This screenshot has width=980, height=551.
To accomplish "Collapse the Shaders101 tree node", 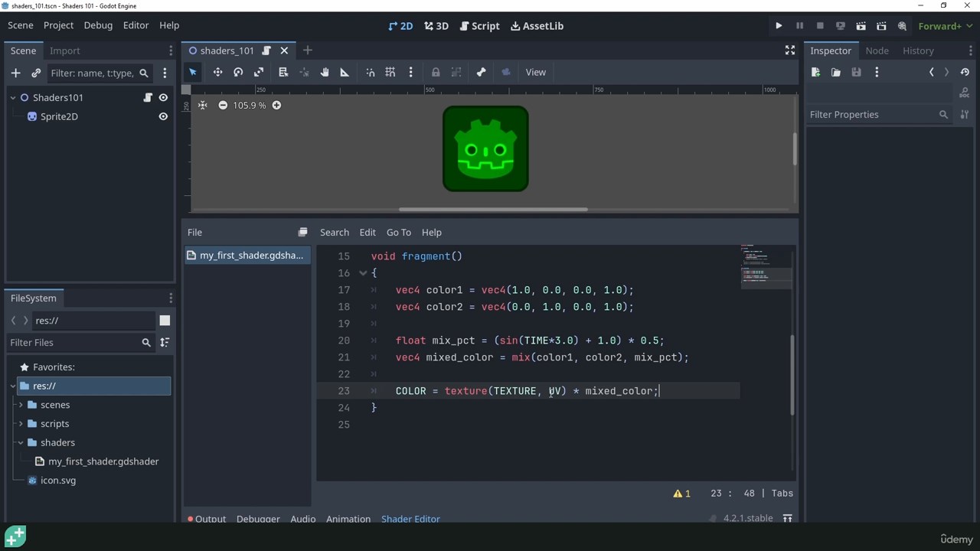I will coord(13,97).
